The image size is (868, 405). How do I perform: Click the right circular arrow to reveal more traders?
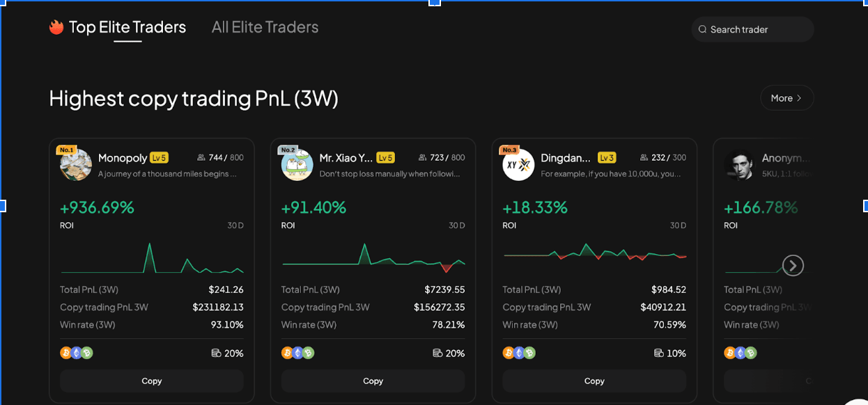tap(793, 265)
